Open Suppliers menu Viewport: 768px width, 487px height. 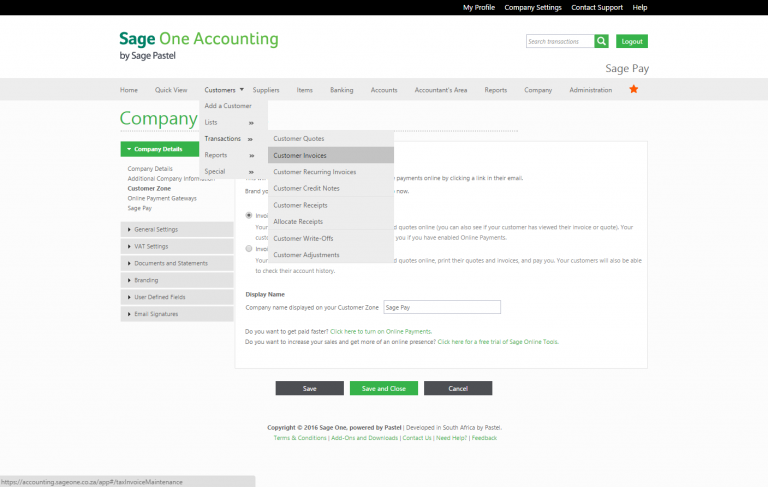tap(266, 90)
